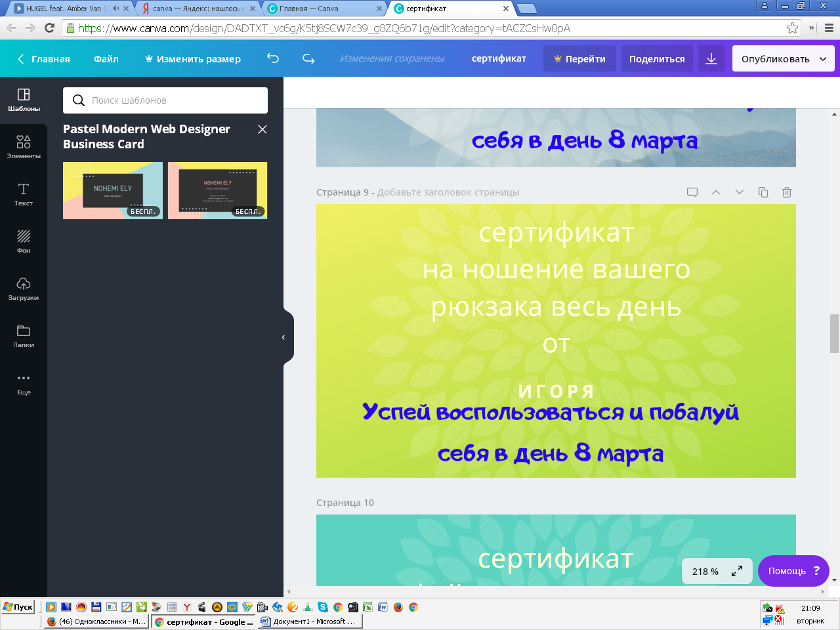Click the undo arrow icon
840x630 pixels.
273,58
